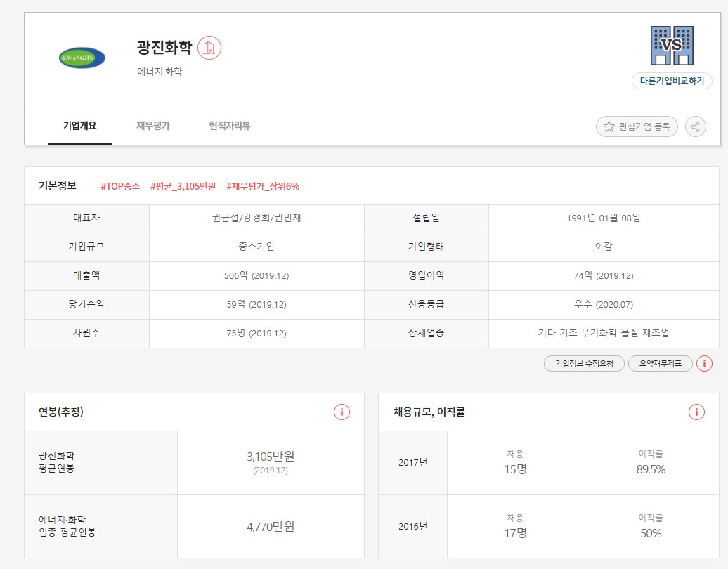This screenshot has width=728, height=569.
Task: Select the #TOP중소 hashtag
Action: tap(120, 186)
